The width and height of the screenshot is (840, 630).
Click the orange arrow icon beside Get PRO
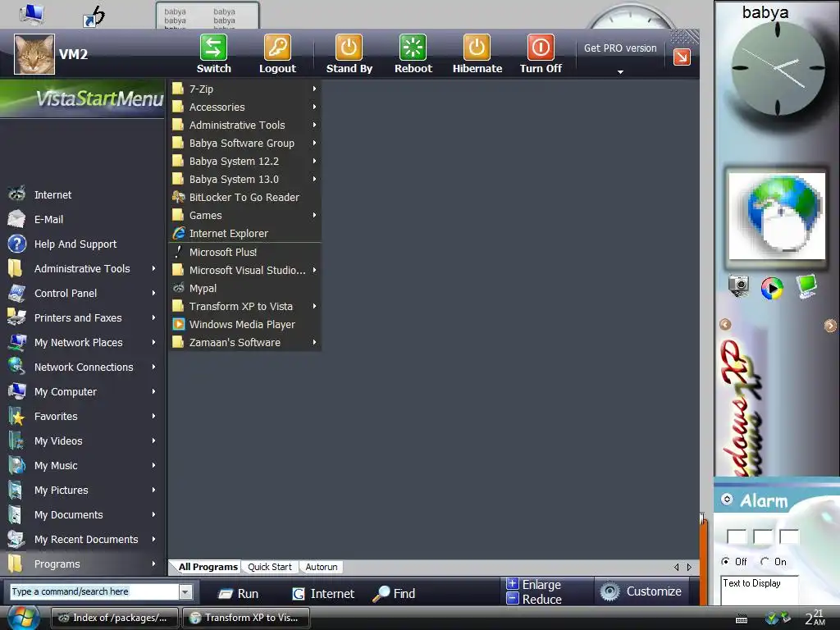coord(682,57)
